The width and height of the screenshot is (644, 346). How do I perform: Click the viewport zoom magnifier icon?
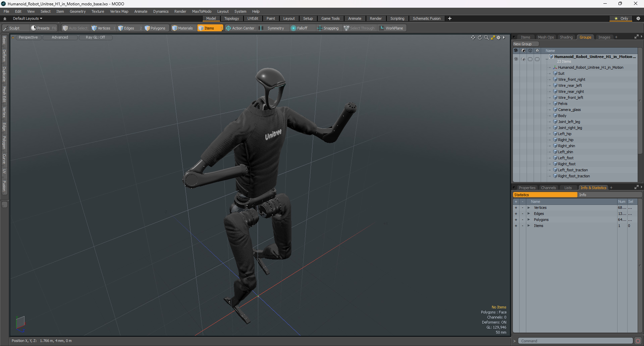click(486, 38)
